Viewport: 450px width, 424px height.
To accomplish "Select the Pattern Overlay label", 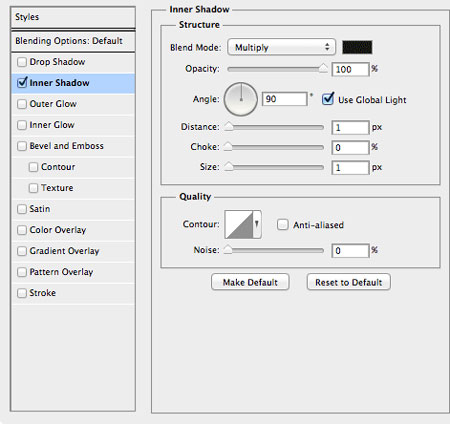I will (x=61, y=272).
